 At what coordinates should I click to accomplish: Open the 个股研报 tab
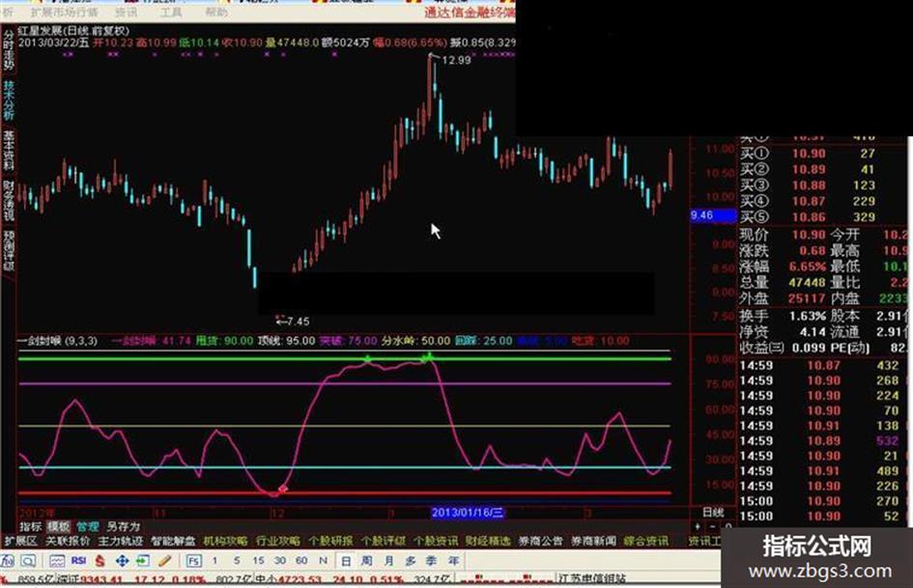[x=330, y=541]
